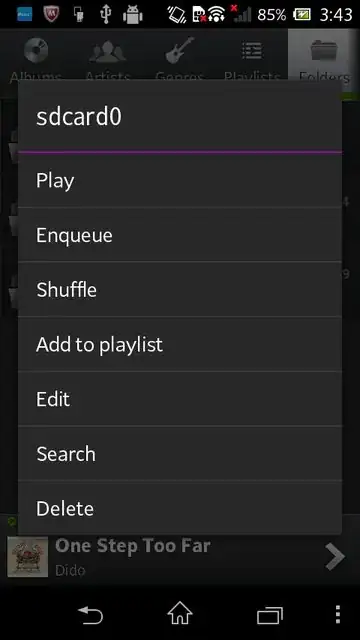Select Enqueue in the context menu

click(180, 235)
